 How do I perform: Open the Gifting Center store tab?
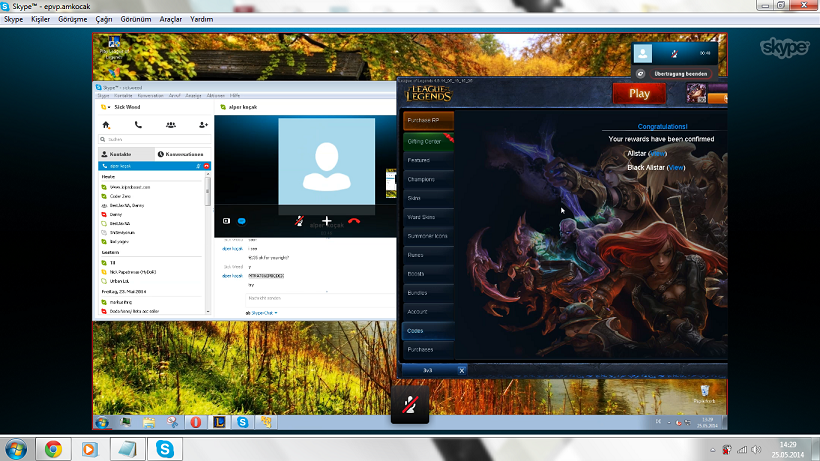(428, 142)
